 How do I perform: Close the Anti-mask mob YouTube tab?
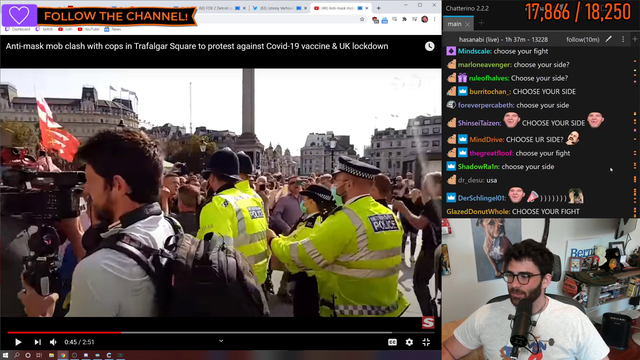click(x=367, y=8)
